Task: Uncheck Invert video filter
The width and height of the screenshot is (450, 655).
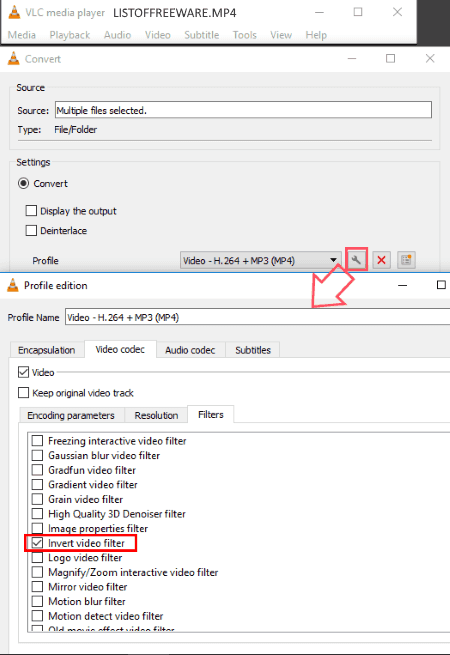Action: (x=38, y=543)
